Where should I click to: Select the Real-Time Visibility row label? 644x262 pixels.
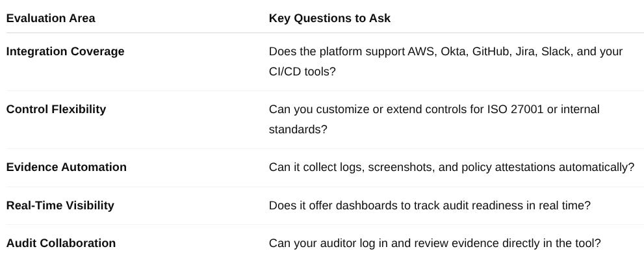tap(60, 205)
